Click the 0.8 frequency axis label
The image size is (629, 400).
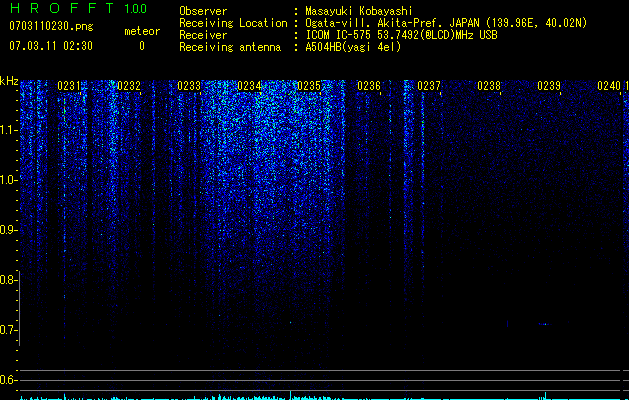(8, 280)
